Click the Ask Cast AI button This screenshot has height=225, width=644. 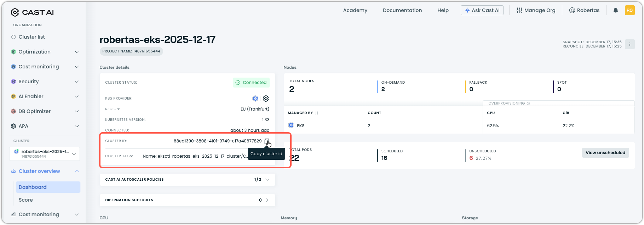point(482,10)
